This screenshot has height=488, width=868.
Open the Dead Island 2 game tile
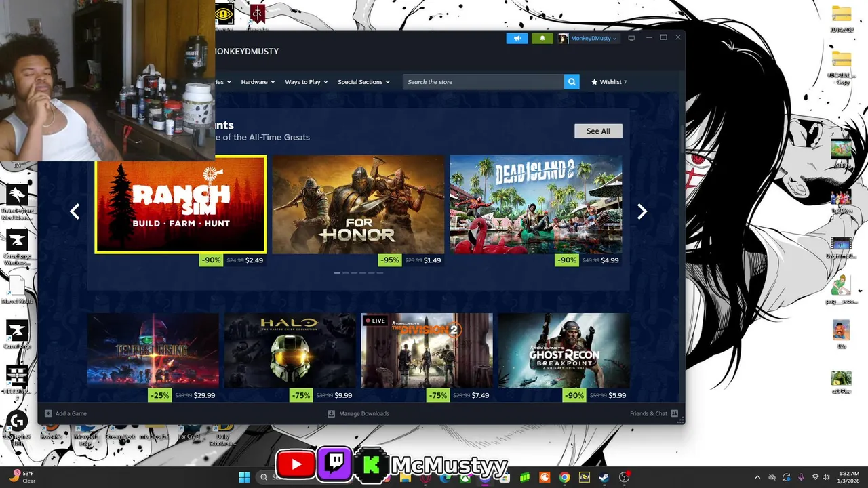pyautogui.click(x=536, y=204)
